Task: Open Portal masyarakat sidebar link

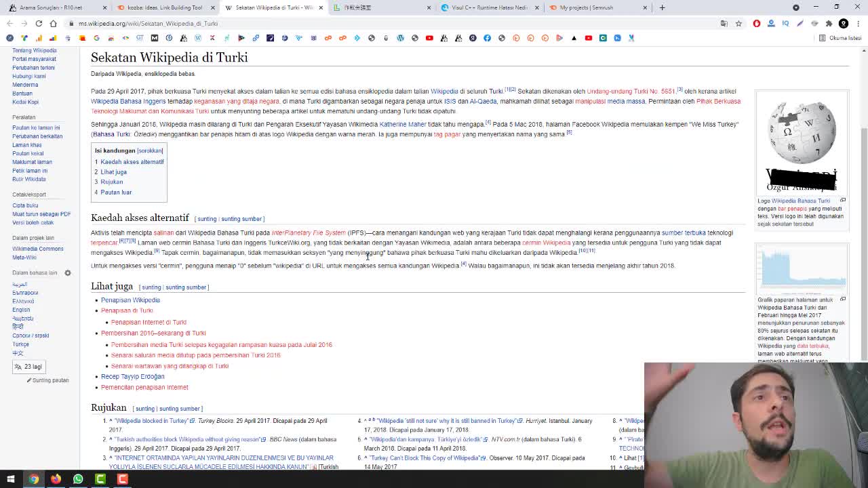Action: click(34, 59)
